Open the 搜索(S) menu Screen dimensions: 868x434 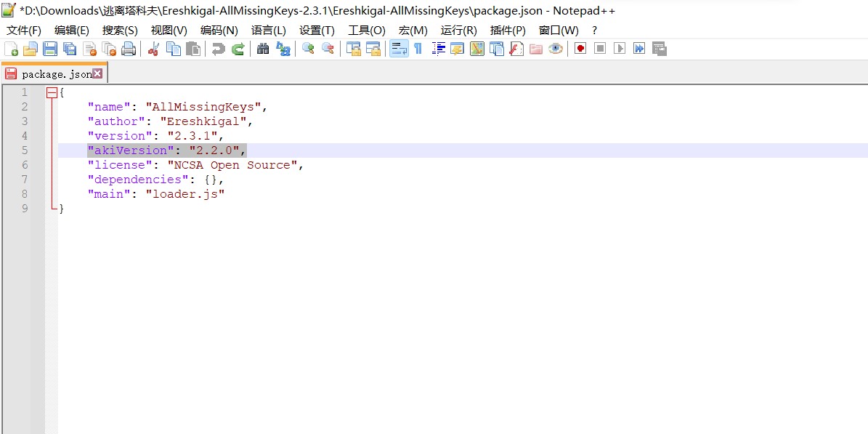point(120,31)
